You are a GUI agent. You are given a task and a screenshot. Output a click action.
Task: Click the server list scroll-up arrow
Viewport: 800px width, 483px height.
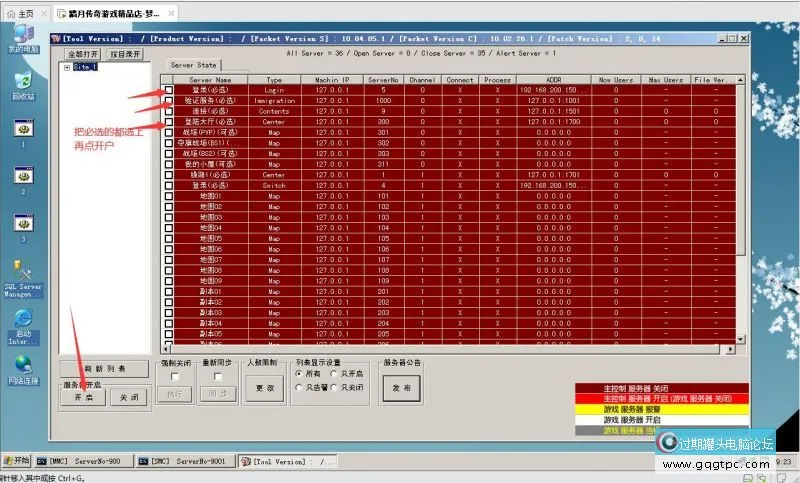(x=740, y=80)
